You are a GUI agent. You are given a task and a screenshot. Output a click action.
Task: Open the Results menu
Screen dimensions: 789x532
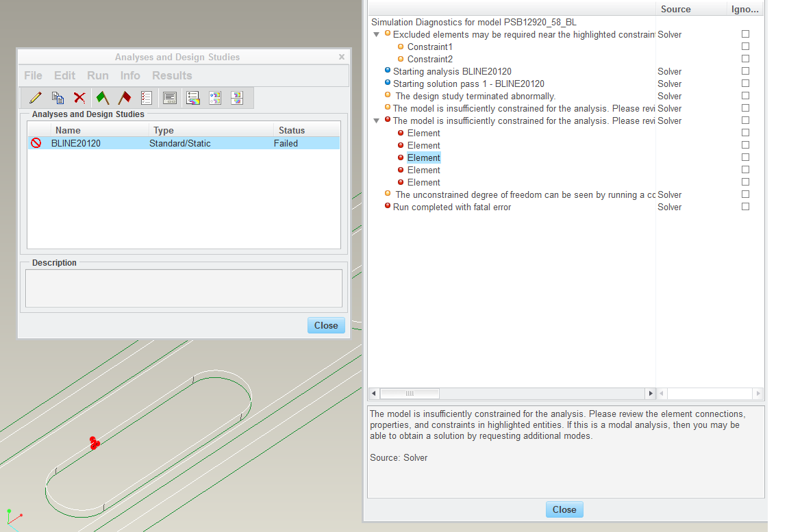coord(172,75)
